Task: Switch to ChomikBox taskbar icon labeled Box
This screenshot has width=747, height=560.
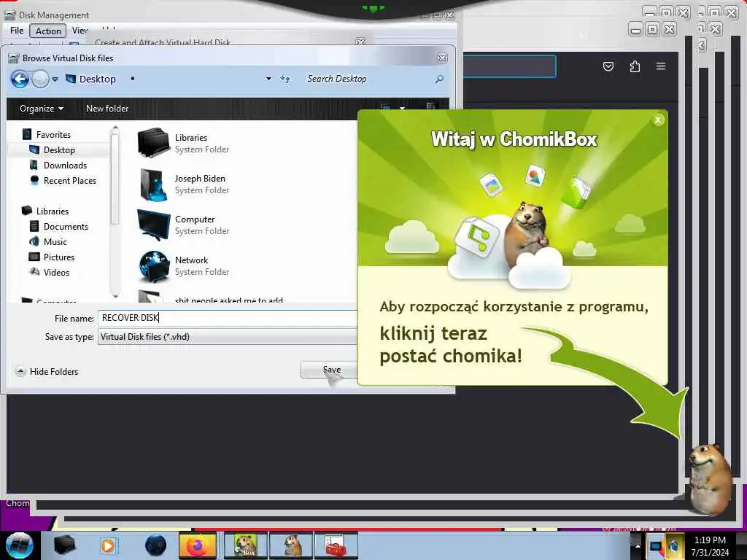Action: point(245,545)
